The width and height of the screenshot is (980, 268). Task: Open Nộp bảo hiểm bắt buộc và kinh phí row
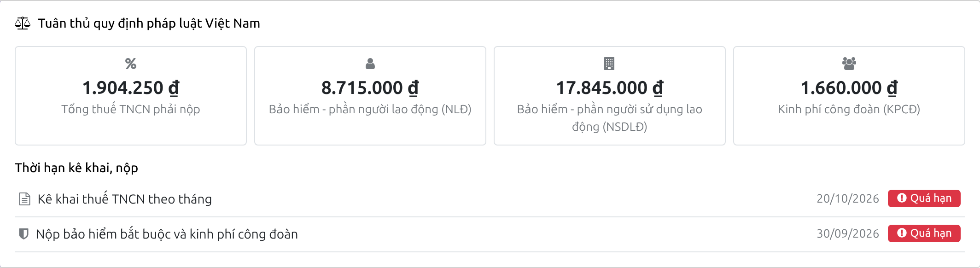pos(490,234)
